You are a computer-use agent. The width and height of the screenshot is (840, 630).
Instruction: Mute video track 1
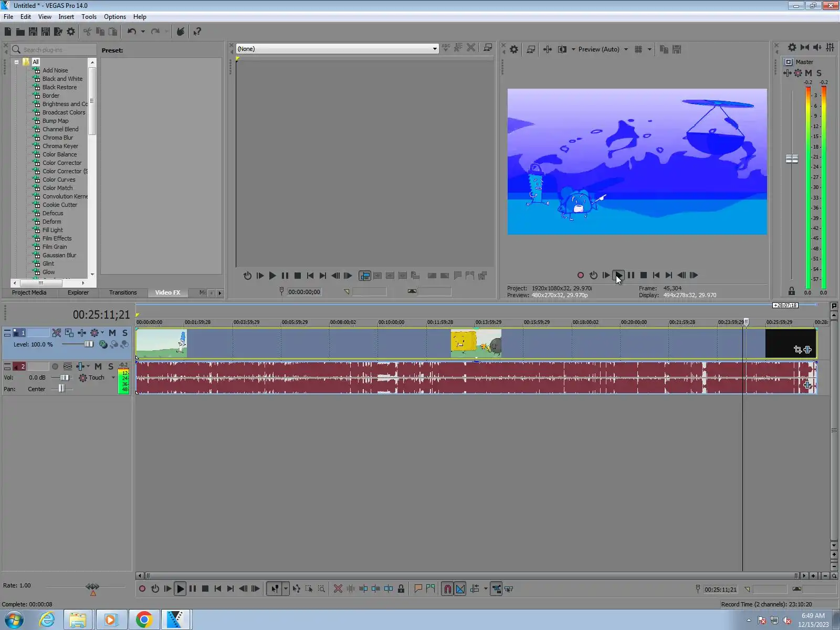pos(112,333)
